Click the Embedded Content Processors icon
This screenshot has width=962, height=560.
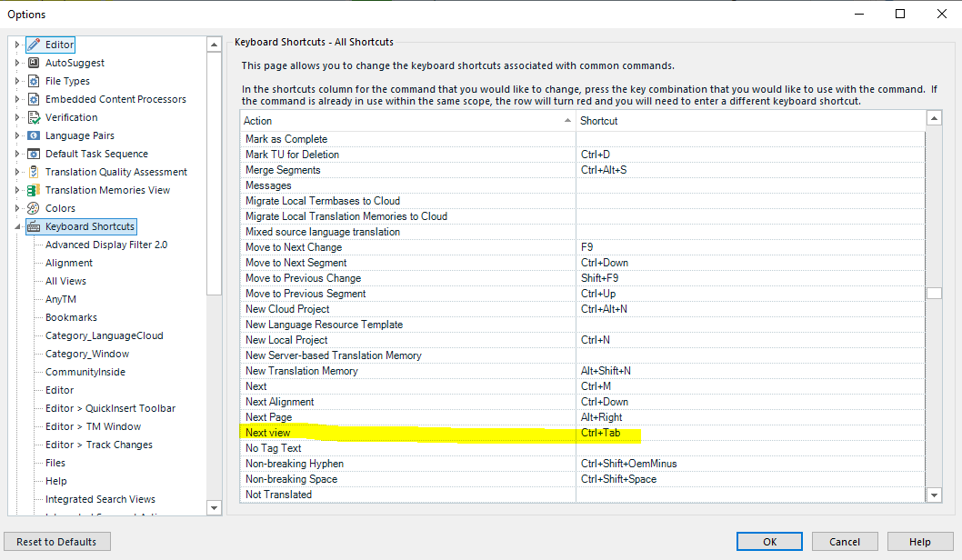click(x=34, y=99)
